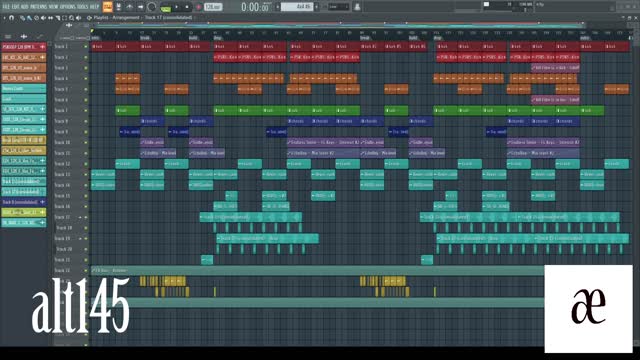
Task: Arm the red Record button
Action: [x=199, y=7]
